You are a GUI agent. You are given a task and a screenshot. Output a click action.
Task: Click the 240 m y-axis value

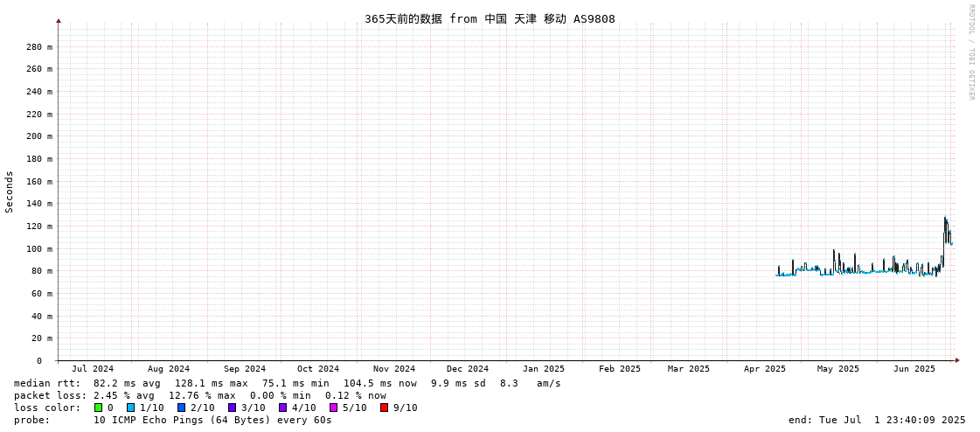click(x=38, y=91)
